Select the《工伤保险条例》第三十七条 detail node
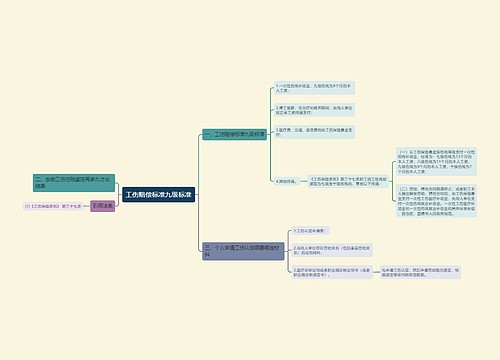The image size is (500, 360). pyautogui.click(x=348, y=181)
